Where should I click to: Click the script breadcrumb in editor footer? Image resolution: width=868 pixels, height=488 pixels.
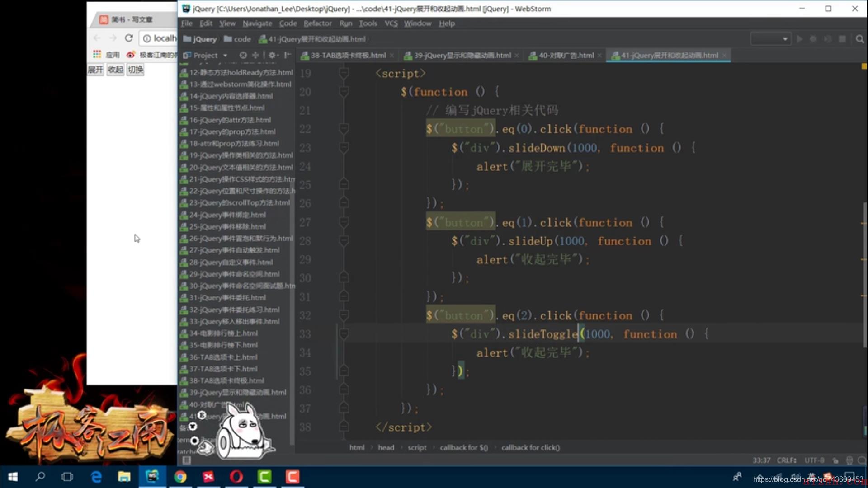point(417,447)
